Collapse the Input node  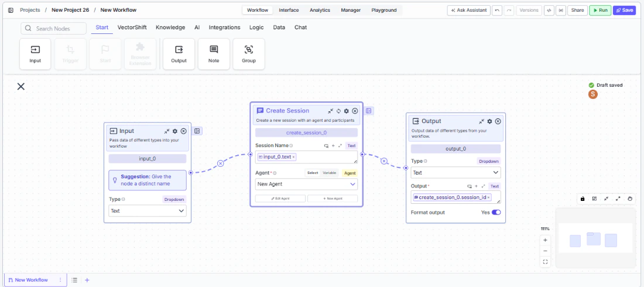pyautogui.click(x=167, y=131)
